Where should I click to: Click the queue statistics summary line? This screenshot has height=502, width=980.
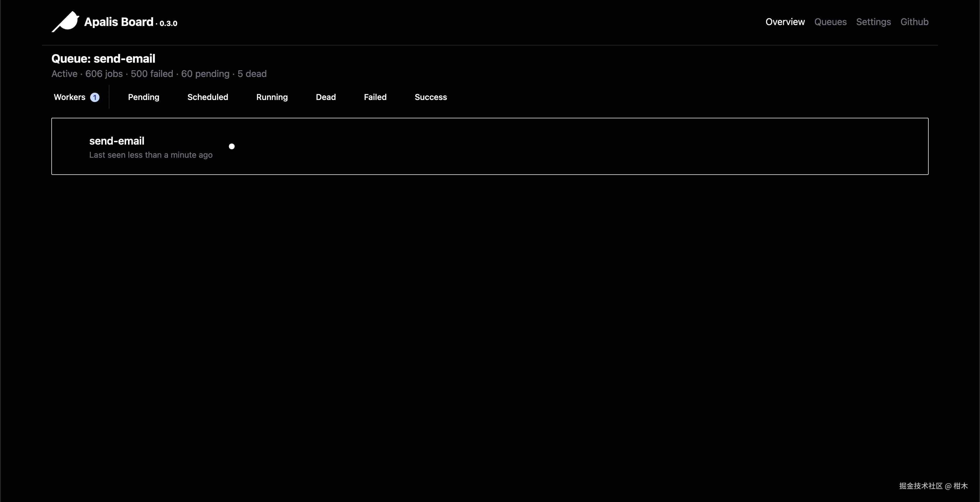159,74
